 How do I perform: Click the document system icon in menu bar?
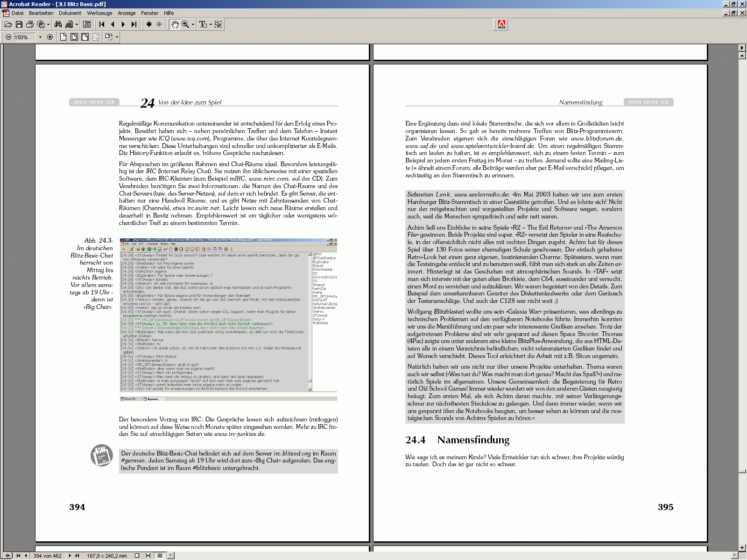click(6, 13)
